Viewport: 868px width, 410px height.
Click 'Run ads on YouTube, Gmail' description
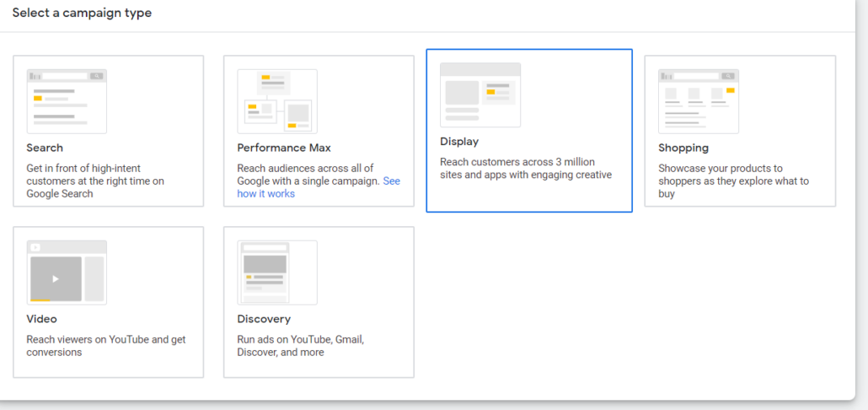pyautogui.click(x=301, y=346)
